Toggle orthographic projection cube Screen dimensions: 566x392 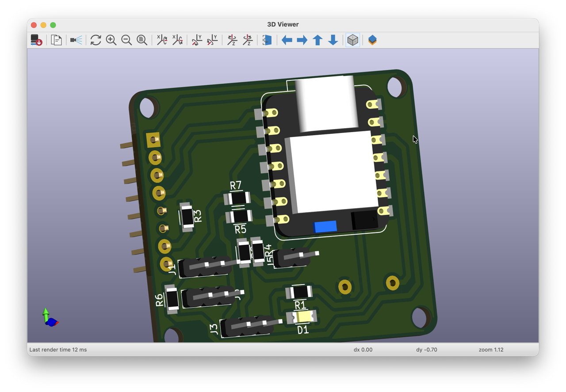[x=352, y=40]
